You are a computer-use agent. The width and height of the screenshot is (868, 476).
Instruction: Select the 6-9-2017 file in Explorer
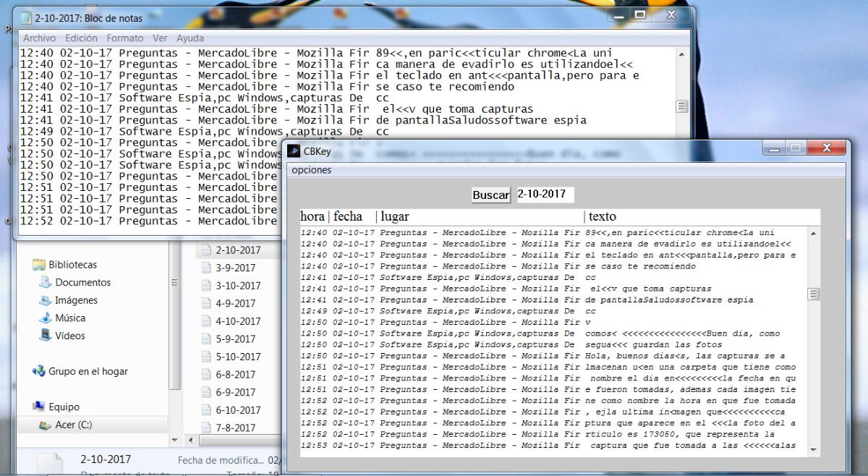(235, 392)
